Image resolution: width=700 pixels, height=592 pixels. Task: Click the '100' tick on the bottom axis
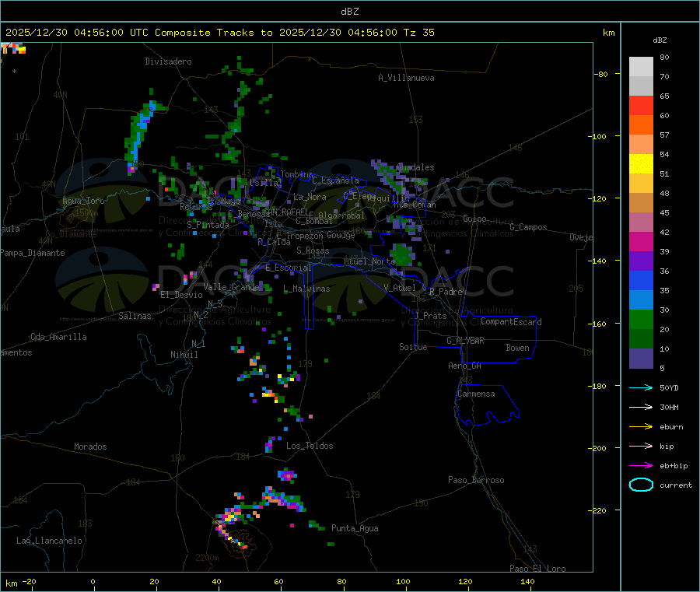(403, 581)
